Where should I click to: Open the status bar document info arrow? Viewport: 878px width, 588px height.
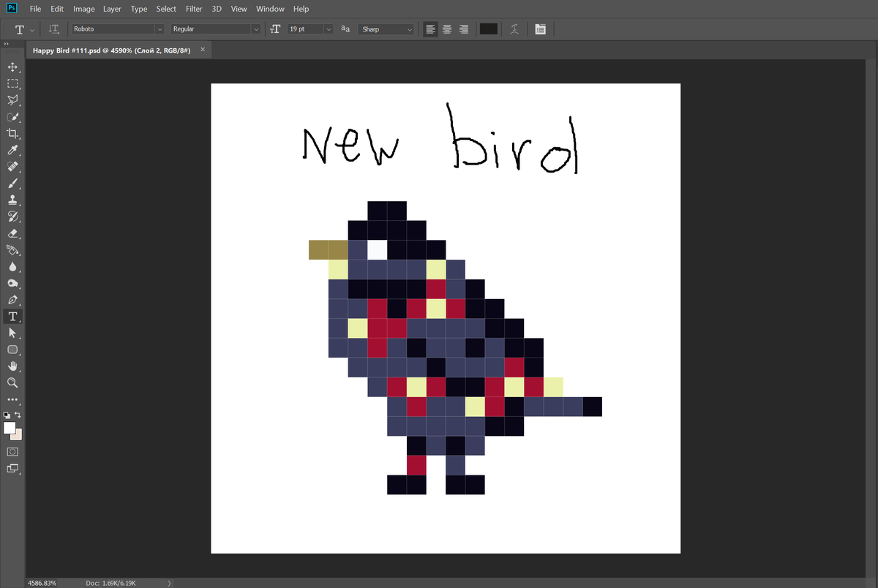[x=170, y=583]
